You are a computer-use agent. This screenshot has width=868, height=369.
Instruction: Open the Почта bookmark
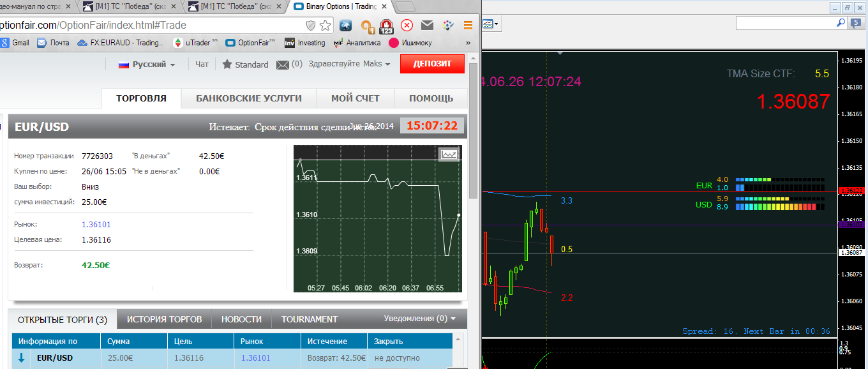point(54,43)
